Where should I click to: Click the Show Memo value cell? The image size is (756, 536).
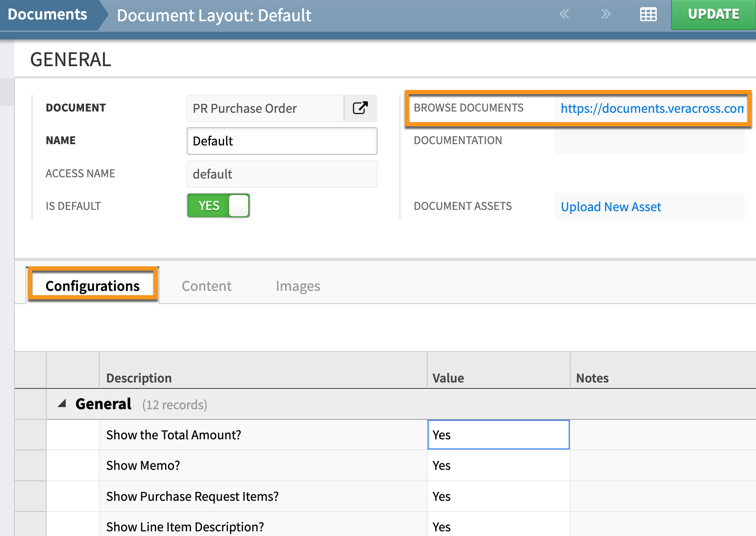tap(498, 465)
